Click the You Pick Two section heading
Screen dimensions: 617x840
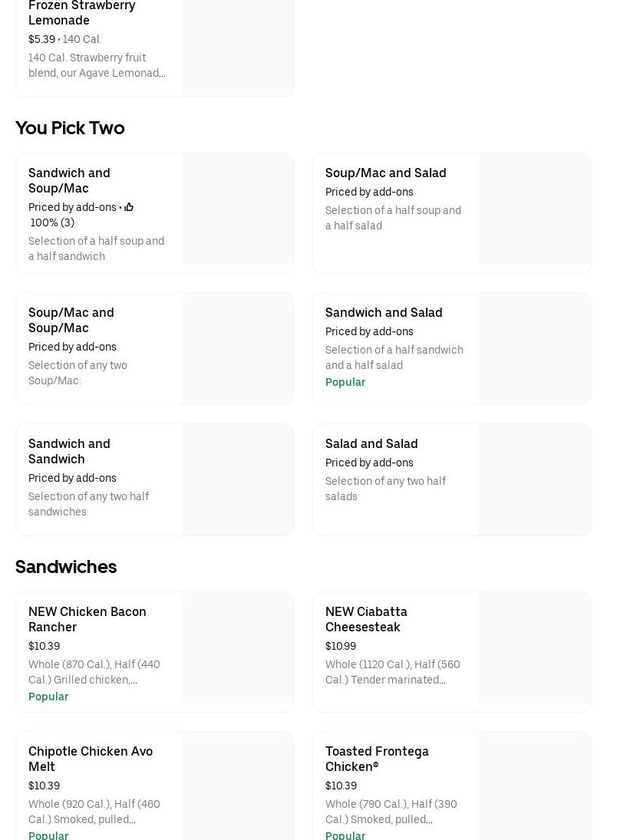tap(70, 128)
